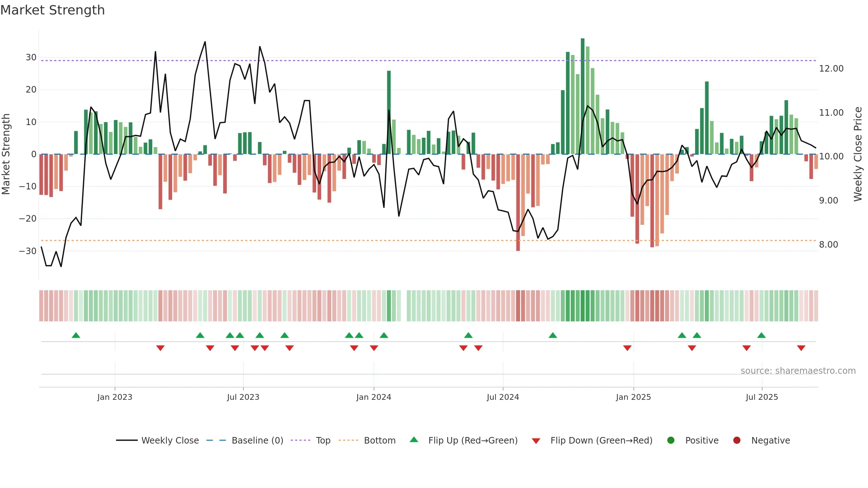Click the purple dotted Top threshold line
The width and height of the screenshot is (868, 488).
coord(429,60)
